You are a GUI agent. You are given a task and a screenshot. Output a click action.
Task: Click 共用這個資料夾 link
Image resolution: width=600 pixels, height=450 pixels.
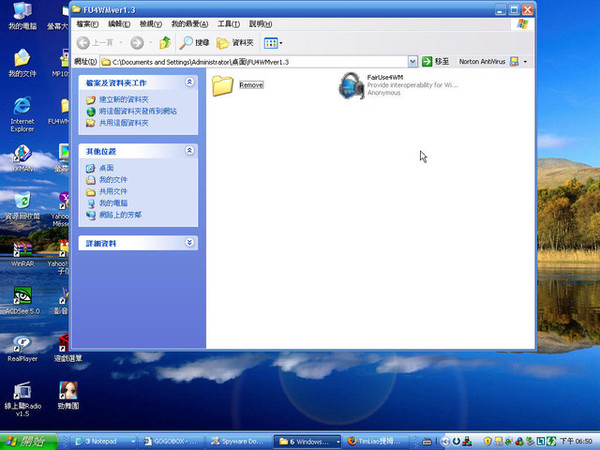pos(124,123)
